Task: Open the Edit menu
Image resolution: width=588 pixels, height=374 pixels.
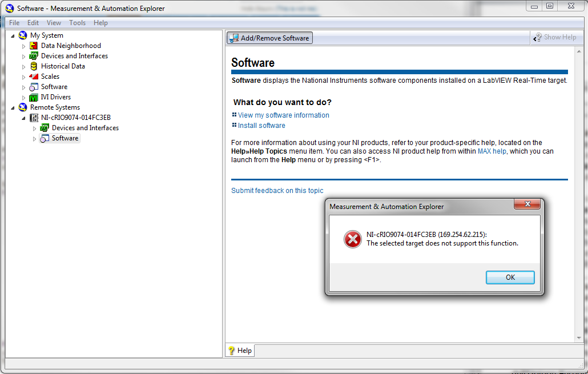Action: coord(33,22)
